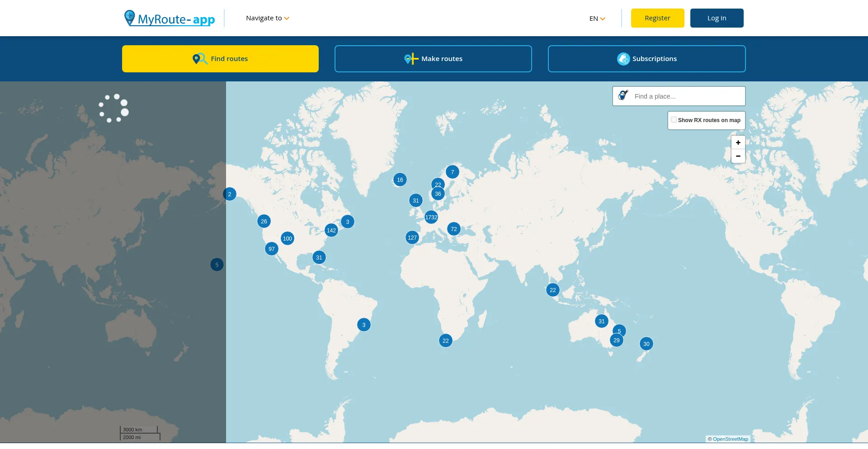Image resolution: width=868 pixels, height=449 pixels.
Task: Select the Make routes tab
Action: point(433,59)
